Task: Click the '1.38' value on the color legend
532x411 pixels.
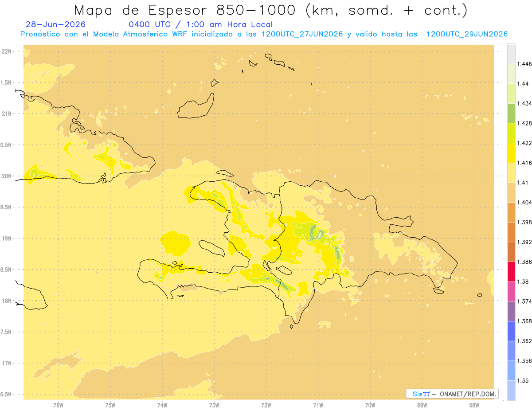Action: 524,282
